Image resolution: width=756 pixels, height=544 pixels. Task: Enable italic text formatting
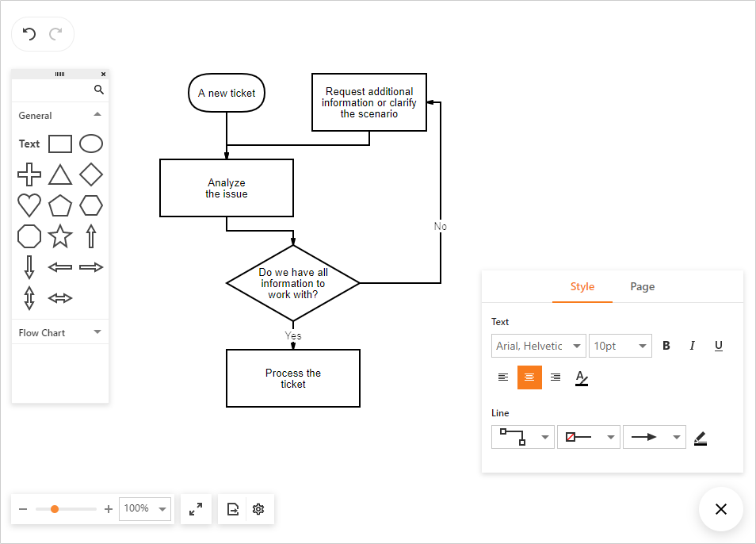coord(692,345)
